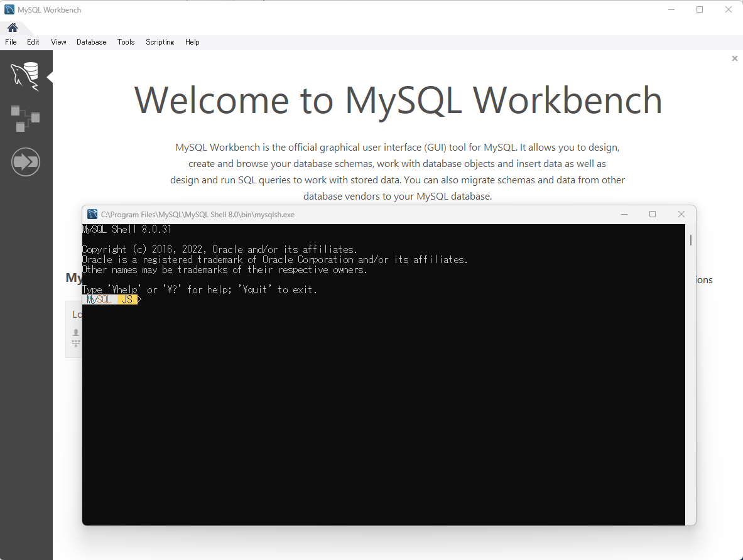
Task: Click the 'Welcome to MySQL Workbench' heading
Action: tap(398, 100)
